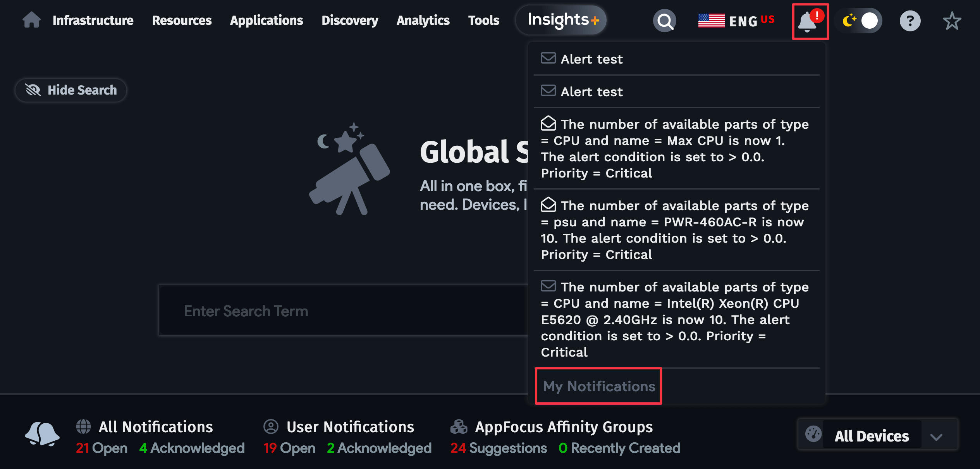Toggle the dark mode switch
Viewport: 980px width, 469px height.
pyautogui.click(x=860, y=21)
